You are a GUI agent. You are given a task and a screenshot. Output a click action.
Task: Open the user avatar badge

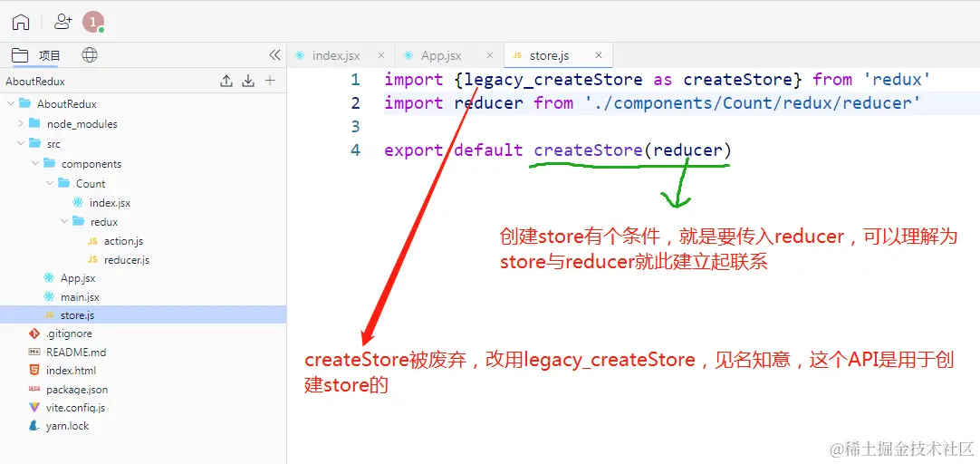(x=93, y=22)
